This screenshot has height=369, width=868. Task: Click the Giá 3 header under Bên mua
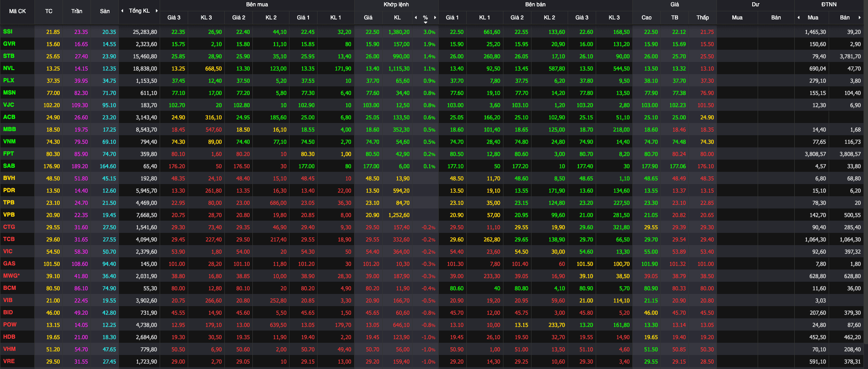[x=174, y=18]
